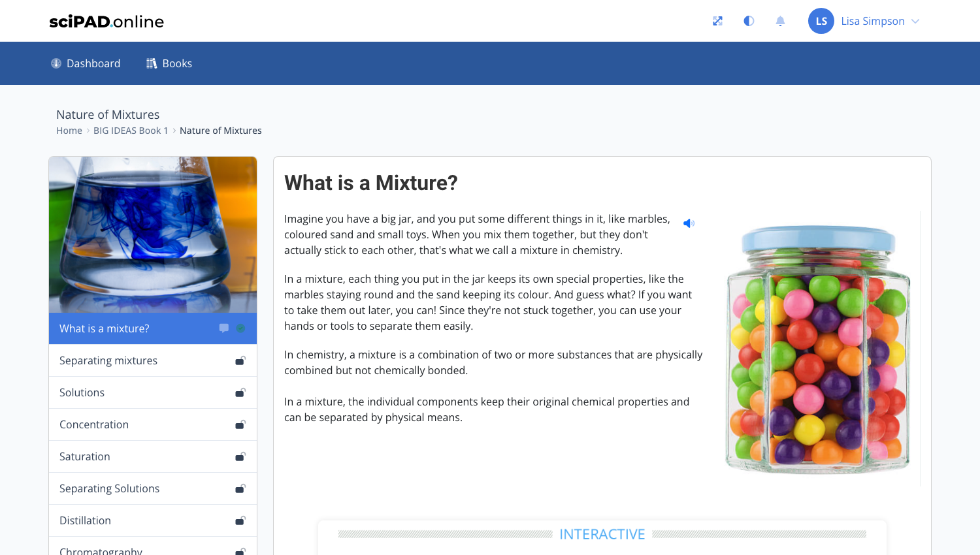Go to Dashboard in navigation bar

86,63
